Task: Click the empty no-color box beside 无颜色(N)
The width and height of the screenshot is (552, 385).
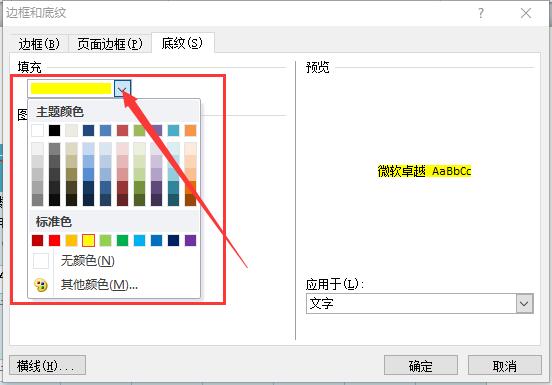Action: [x=41, y=261]
